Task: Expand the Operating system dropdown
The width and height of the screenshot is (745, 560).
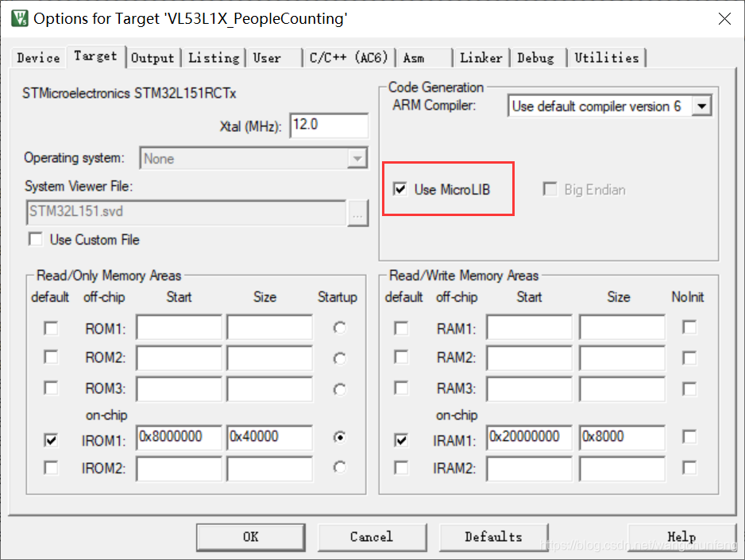Action: pyautogui.click(x=357, y=158)
